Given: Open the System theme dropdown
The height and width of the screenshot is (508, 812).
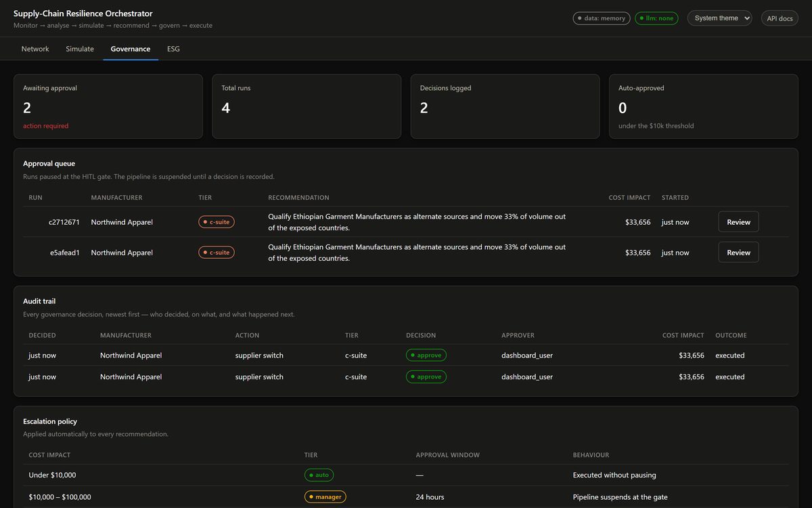Looking at the screenshot, I should 719,18.
